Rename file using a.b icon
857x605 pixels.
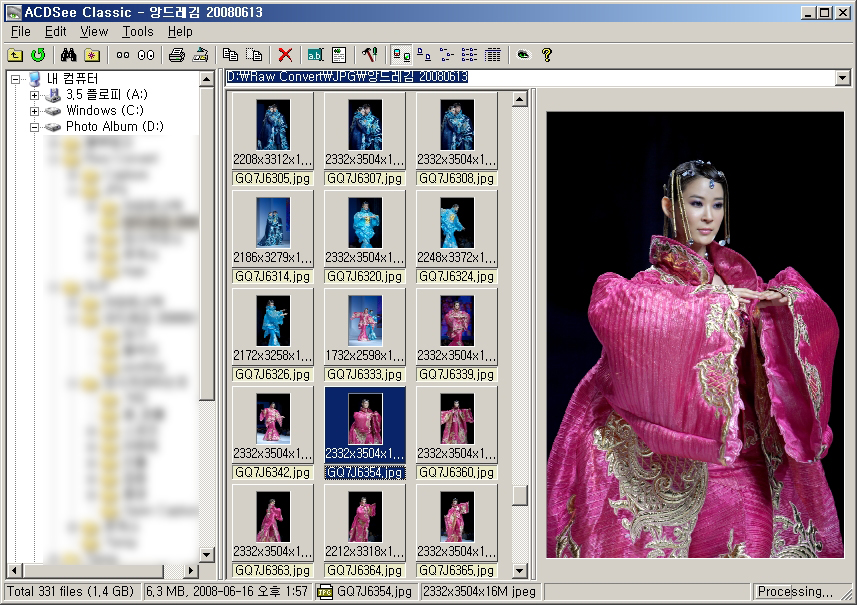pyautogui.click(x=315, y=55)
